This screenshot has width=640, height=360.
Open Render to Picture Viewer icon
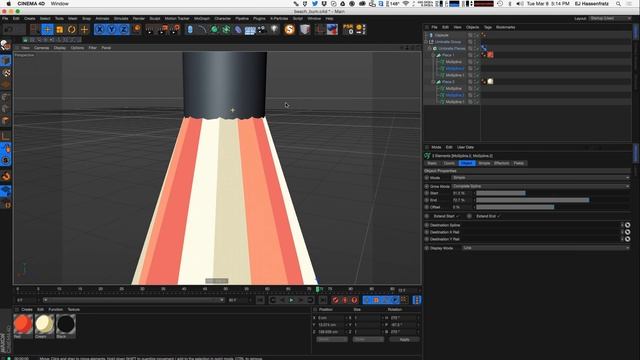pyautogui.click(x=163, y=29)
